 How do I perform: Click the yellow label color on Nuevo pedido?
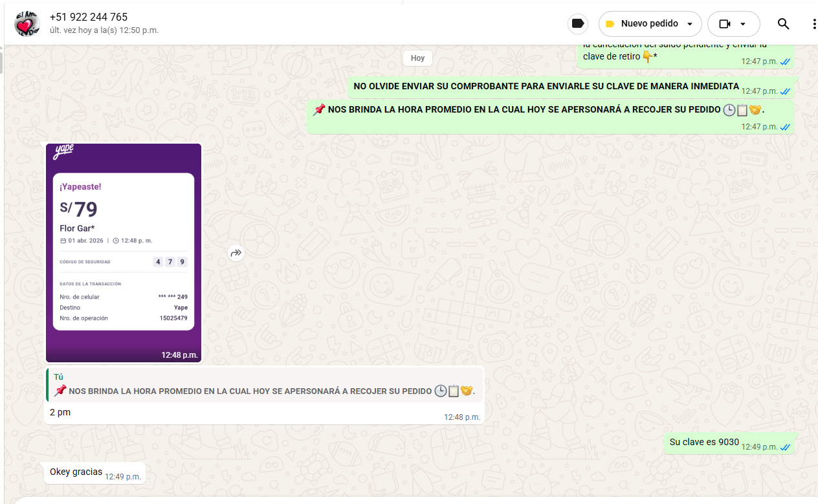point(610,24)
